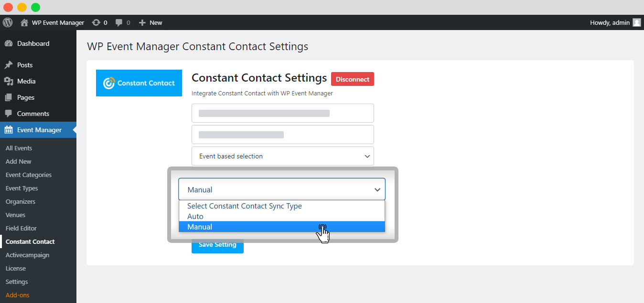This screenshot has height=303, width=644.
Task: Go to Organizers submenu
Action: (x=21, y=201)
